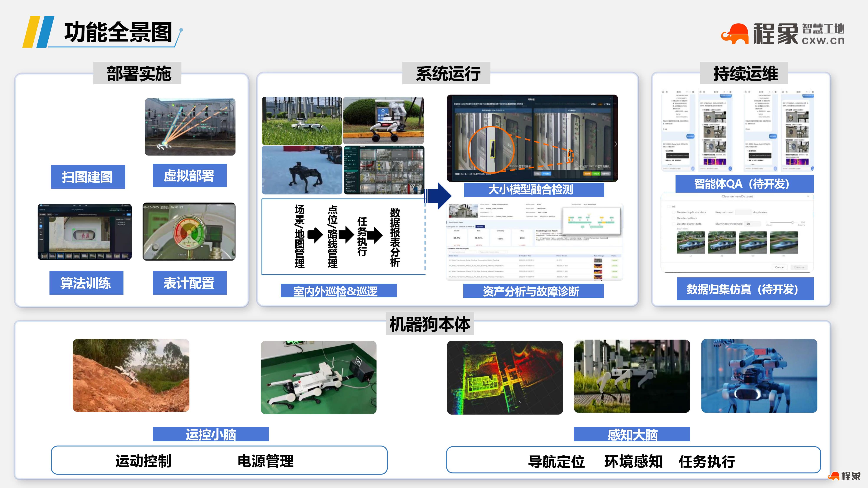Viewport: 868px width, 488px height.
Task: Click the 表计配置 label
Action: click(189, 283)
